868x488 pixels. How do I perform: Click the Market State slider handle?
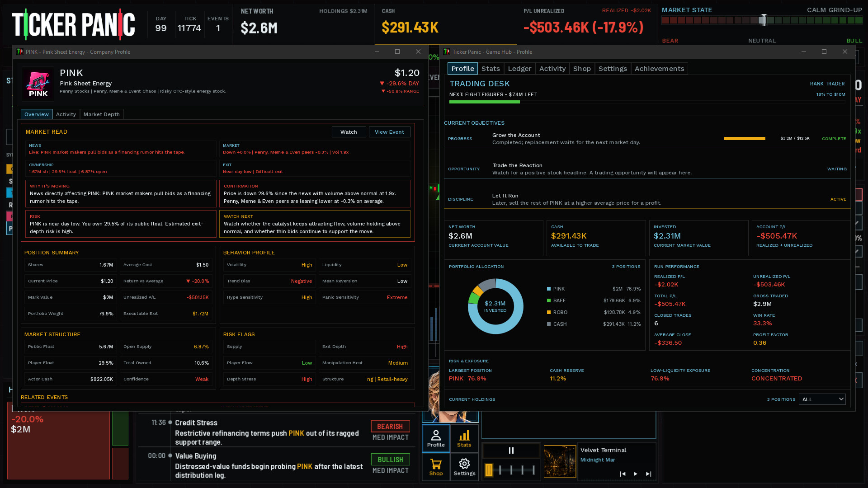[763, 20]
